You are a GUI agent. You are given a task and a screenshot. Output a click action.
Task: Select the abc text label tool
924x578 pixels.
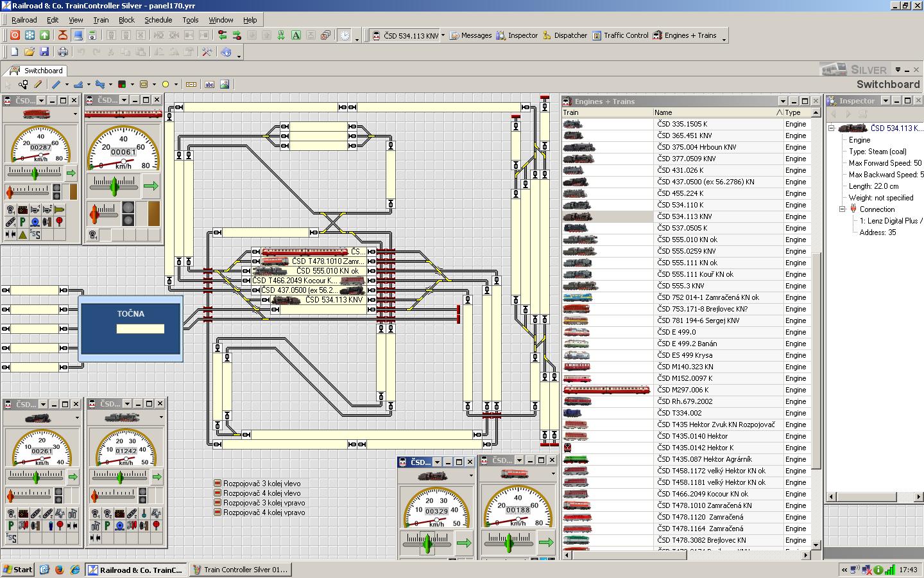tap(209, 84)
